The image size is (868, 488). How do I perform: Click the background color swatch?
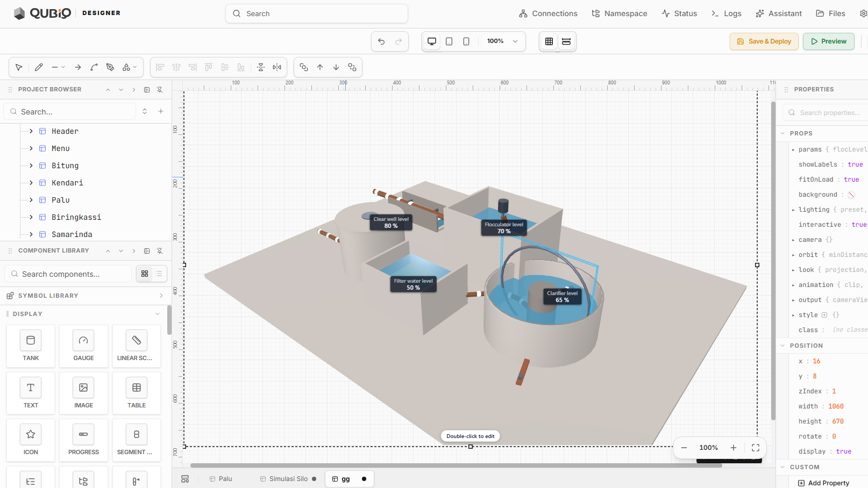click(851, 195)
